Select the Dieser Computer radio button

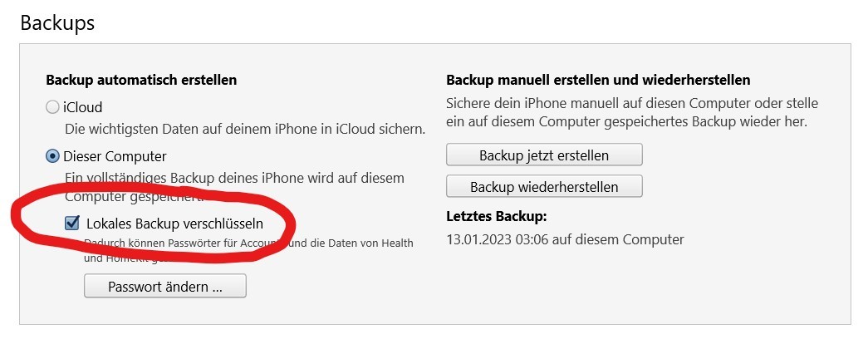[52, 156]
